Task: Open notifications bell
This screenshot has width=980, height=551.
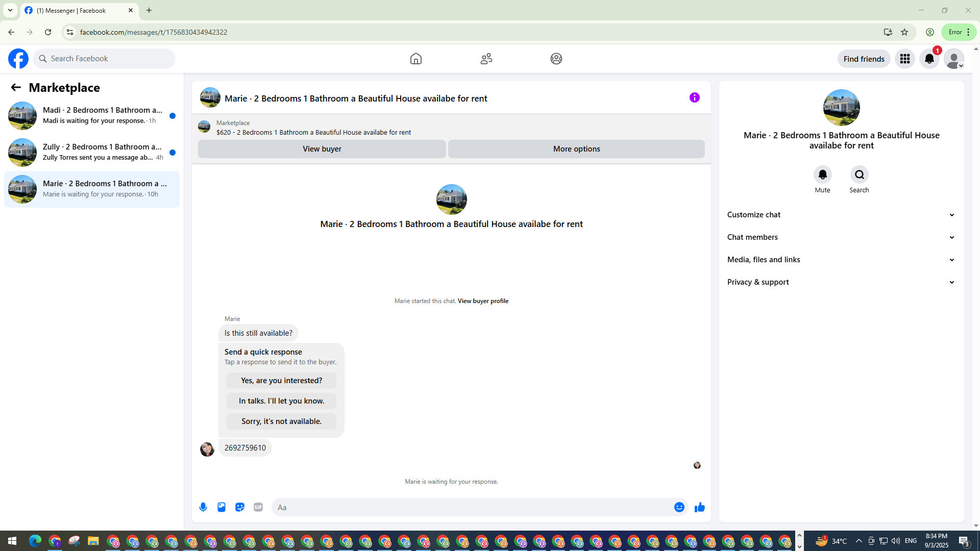Action: tap(929, 59)
